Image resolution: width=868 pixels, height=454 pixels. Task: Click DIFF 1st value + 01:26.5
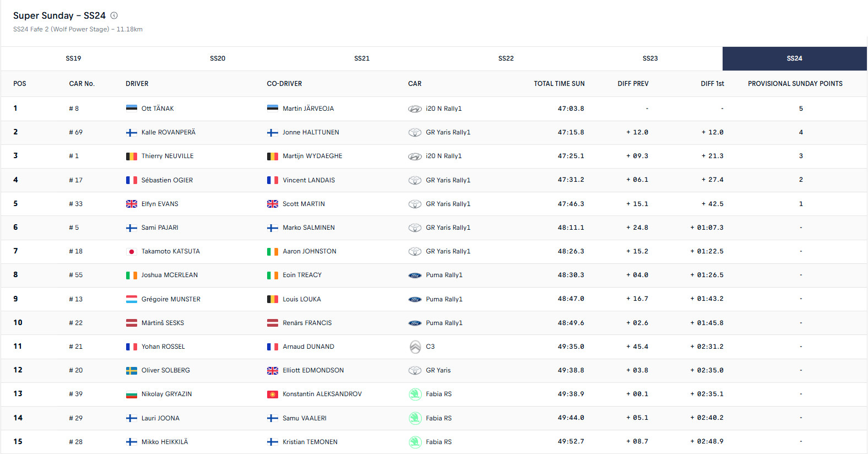[x=707, y=275]
